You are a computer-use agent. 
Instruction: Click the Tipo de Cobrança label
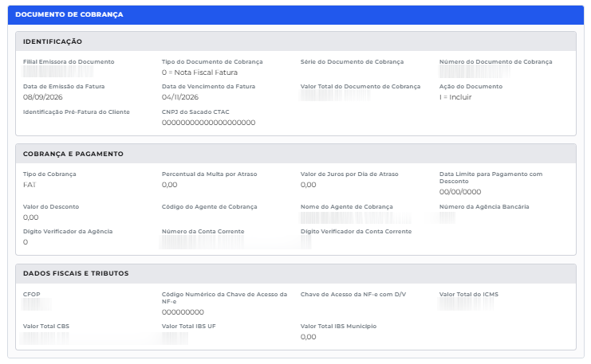[x=49, y=174]
